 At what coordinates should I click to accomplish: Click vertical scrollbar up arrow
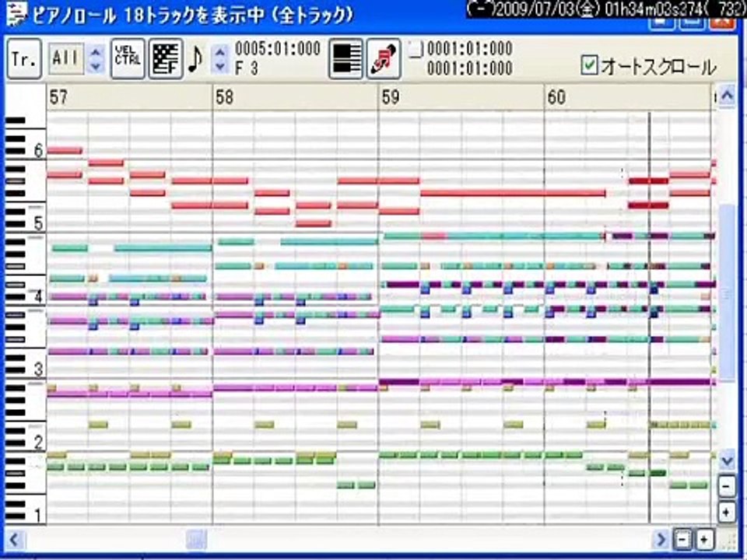click(x=727, y=96)
